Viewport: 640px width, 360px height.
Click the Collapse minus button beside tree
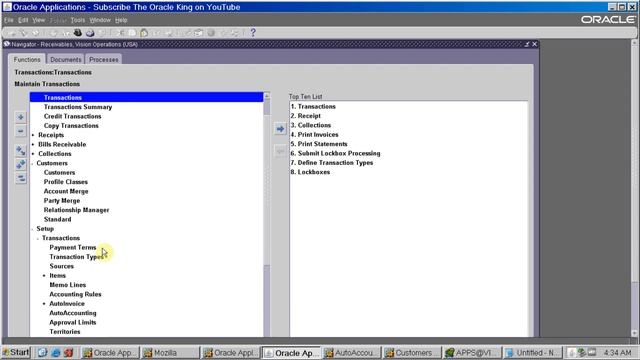pyautogui.click(x=21, y=131)
